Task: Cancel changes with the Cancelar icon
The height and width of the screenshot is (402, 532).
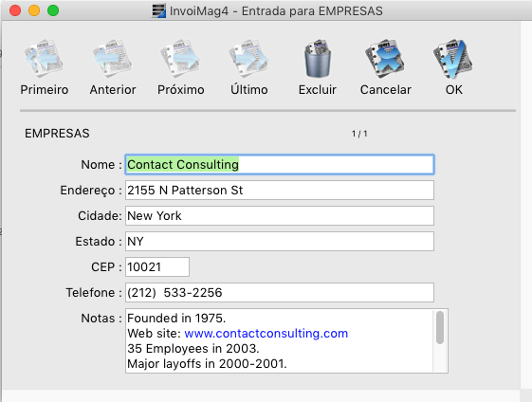Action: pyautogui.click(x=385, y=59)
